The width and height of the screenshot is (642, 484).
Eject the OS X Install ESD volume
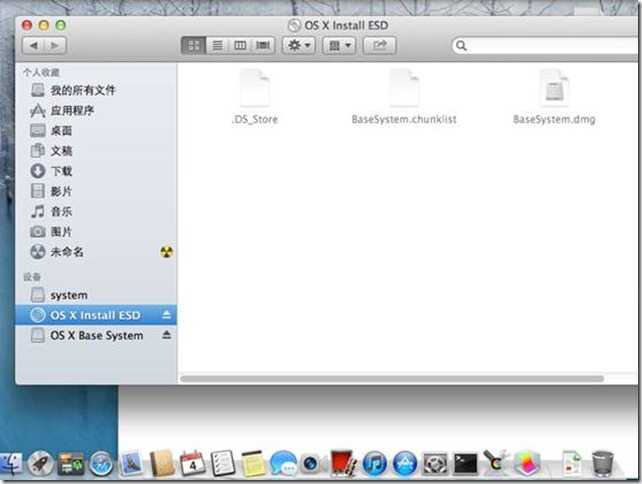pos(166,314)
